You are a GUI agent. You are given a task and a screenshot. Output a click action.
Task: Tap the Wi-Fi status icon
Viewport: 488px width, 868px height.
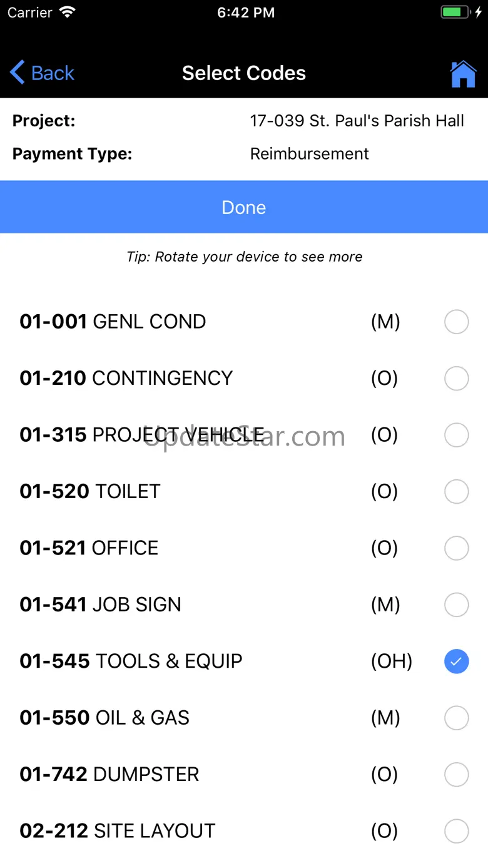66,13
